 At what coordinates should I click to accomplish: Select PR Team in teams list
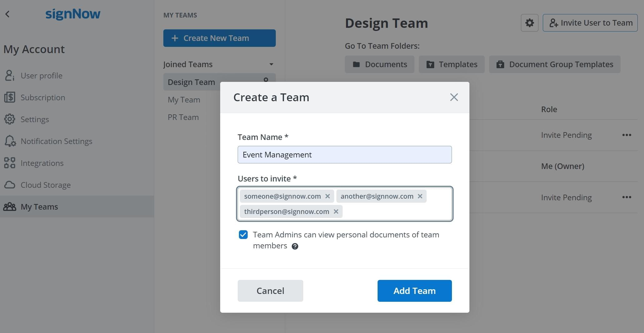(183, 117)
